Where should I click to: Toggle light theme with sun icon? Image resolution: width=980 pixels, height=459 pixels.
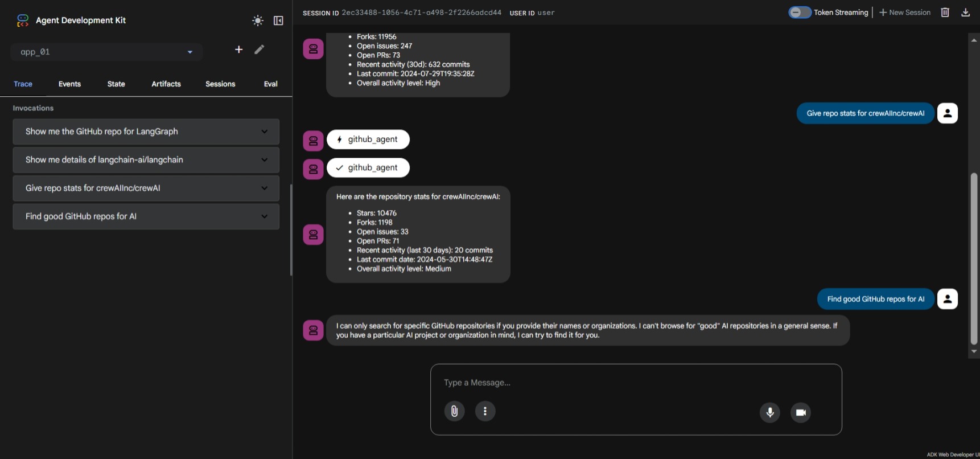(258, 21)
